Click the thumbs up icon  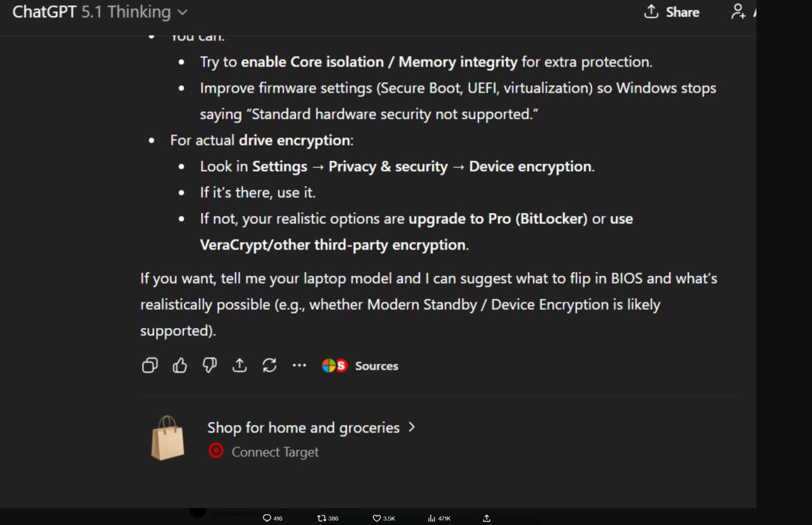pyautogui.click(x=180, y=366)
